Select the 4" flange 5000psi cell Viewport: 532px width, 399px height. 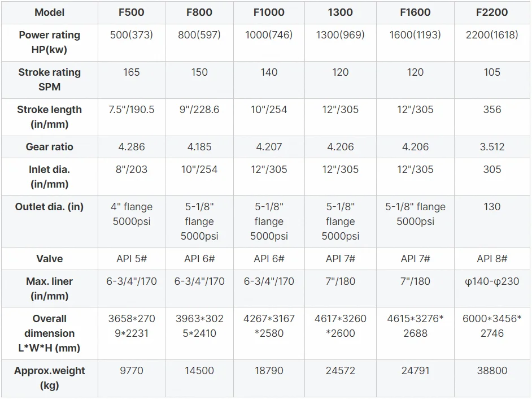pos(131,214)
